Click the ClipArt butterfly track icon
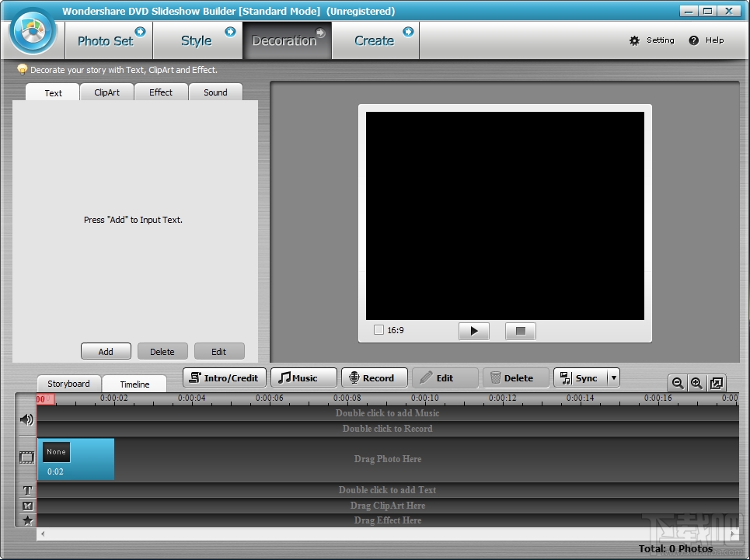The width and height of the screenshot is (750, 560). click(26, 505)
